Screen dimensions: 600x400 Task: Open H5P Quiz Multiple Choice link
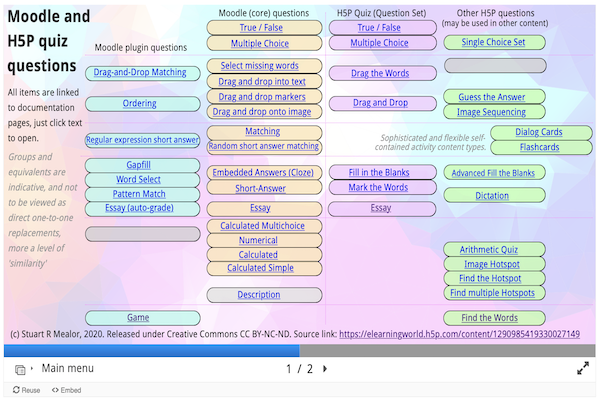tap(379, 43)
